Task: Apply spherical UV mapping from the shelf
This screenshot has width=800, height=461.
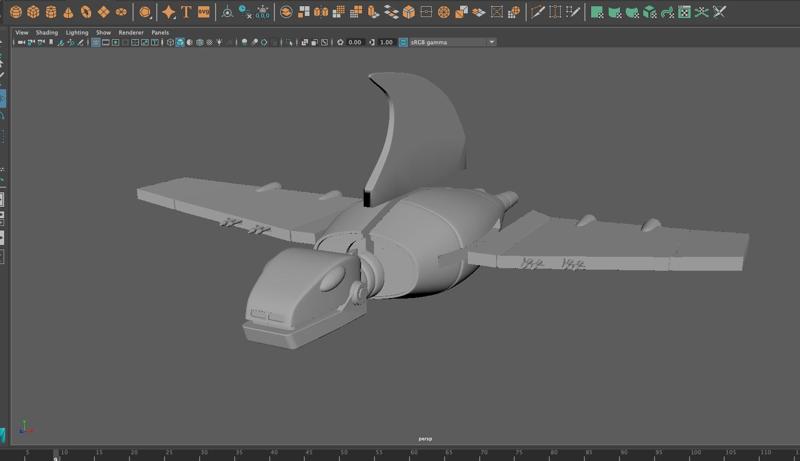Action: coord(632,12)
